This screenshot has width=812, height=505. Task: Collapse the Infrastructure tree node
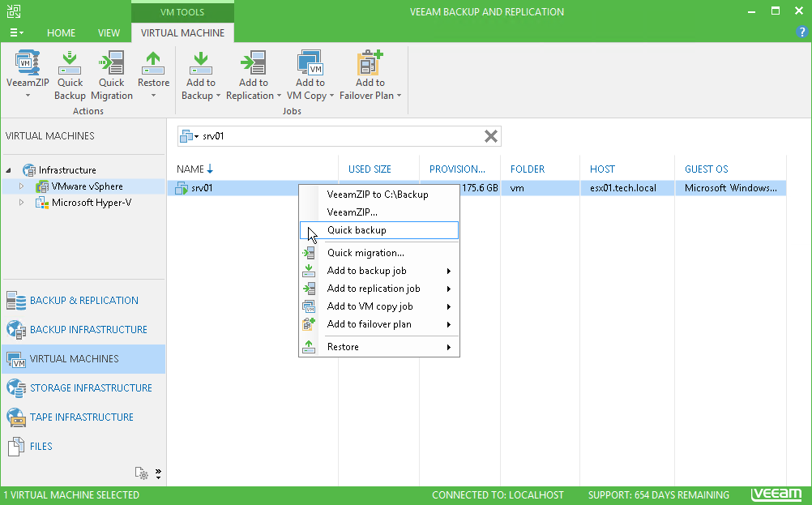[9, 170]
